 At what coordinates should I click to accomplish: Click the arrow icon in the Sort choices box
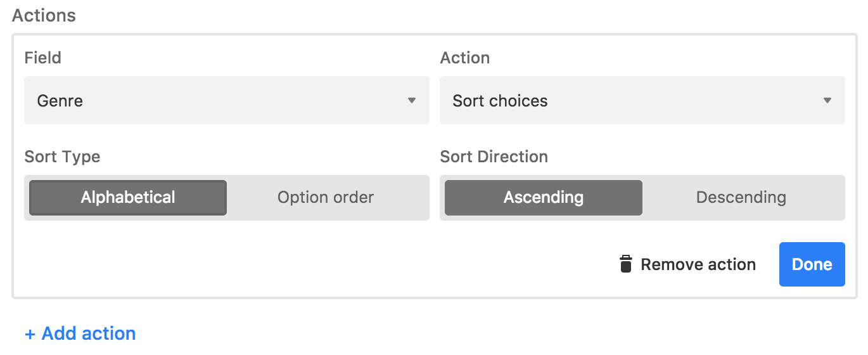pos(827,100)
